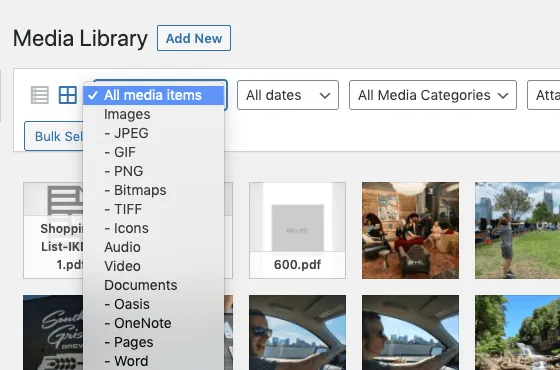Choose OneNote filter option
The height and width of the screenshot is (370, 560).
pos(154,323)
